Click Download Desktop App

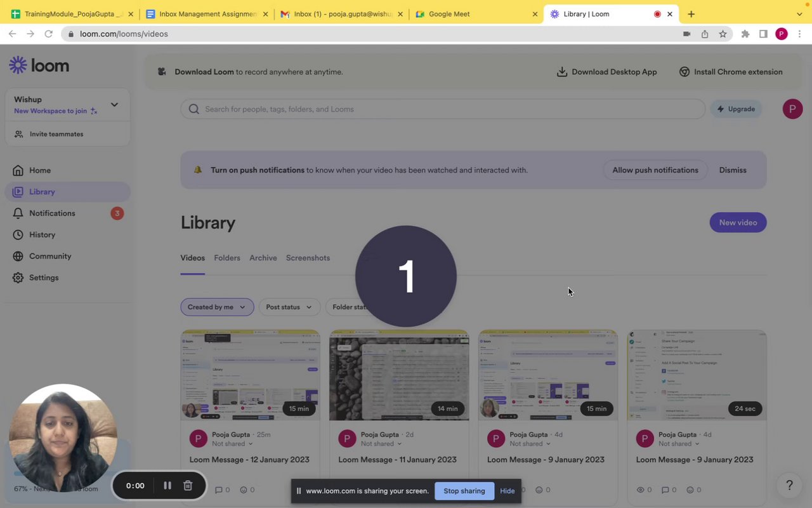tap(606, 72)
